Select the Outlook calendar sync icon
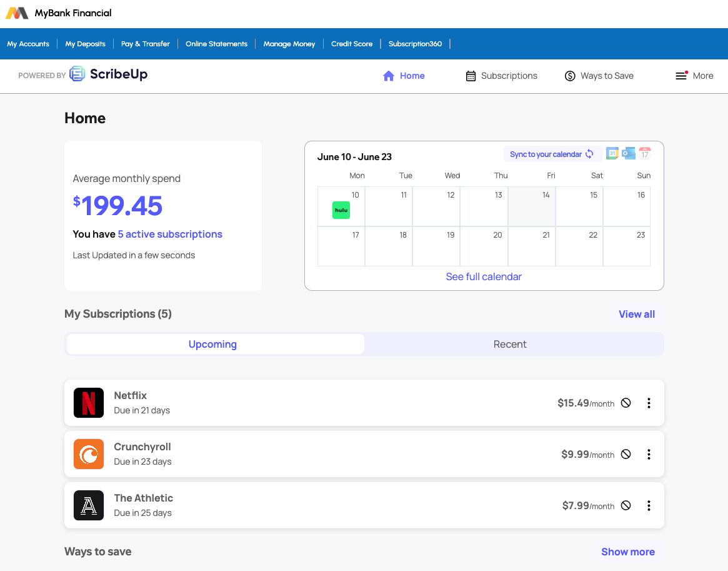The width and height of the screenshot is (728, 571). tap(628, 153)
